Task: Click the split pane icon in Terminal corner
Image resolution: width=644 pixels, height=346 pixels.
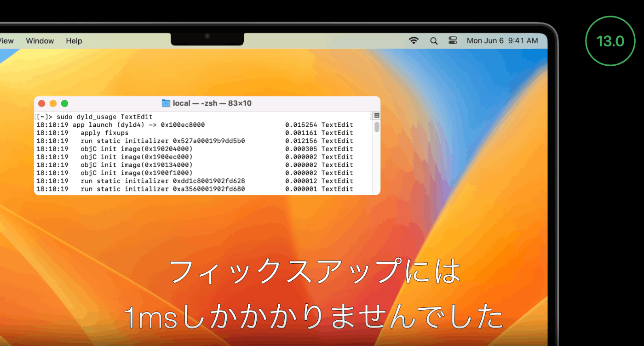Action: click(377, 116)
